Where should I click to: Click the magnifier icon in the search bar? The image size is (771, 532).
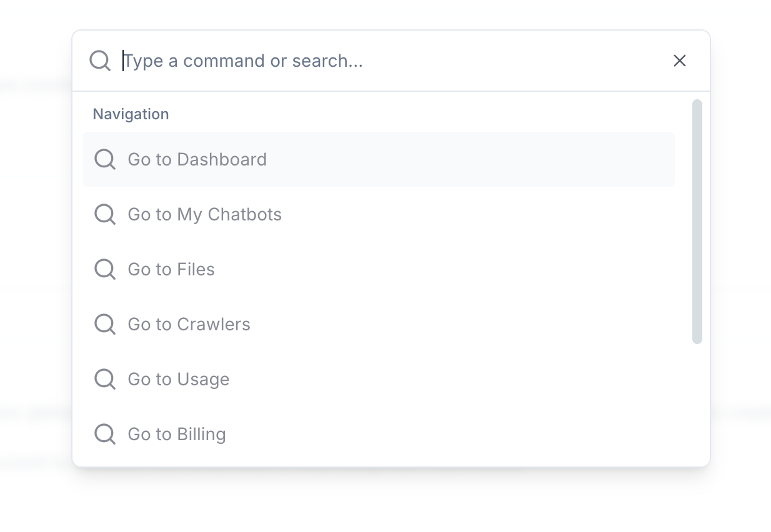[x=100, y=61]
